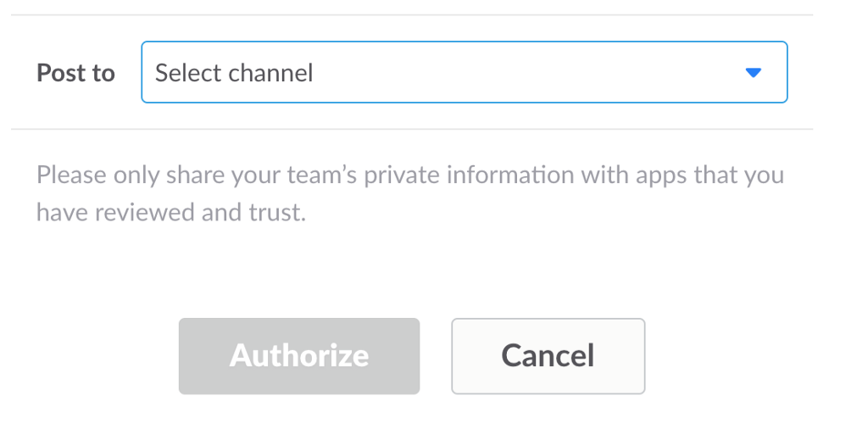Hit the caret icon beside Select channel
Image resolution: width=868 pixels, height=429 pixels.
click(753, 73)
